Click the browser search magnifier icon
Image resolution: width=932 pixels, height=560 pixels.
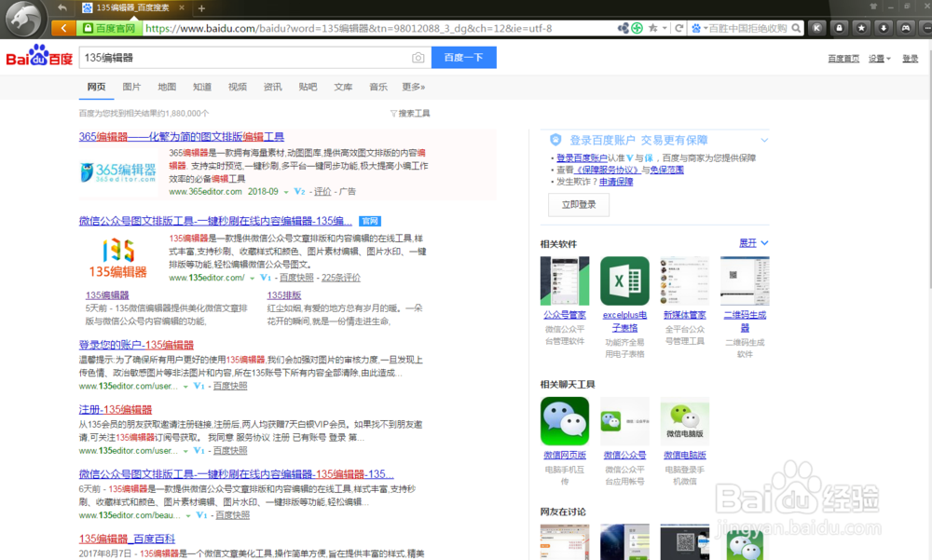click(796, 28)
